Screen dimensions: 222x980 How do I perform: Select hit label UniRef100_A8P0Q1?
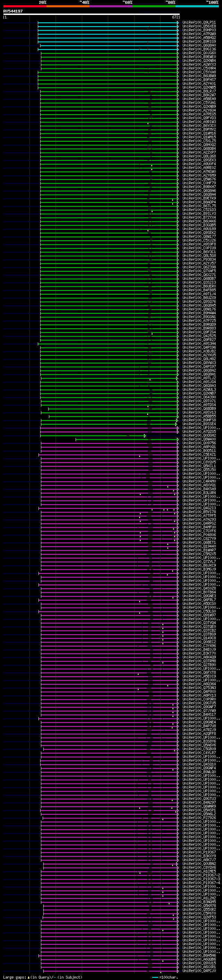(x=199, y=447)
